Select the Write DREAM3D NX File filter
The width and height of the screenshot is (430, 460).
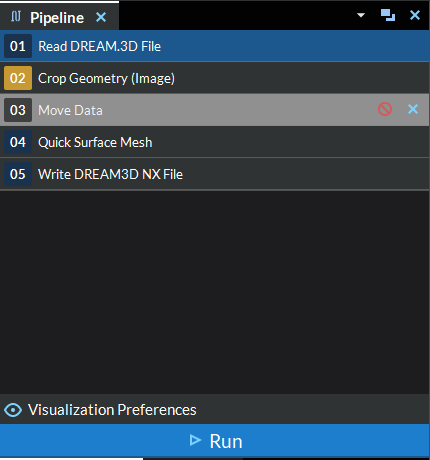click(x=215, y=174)
